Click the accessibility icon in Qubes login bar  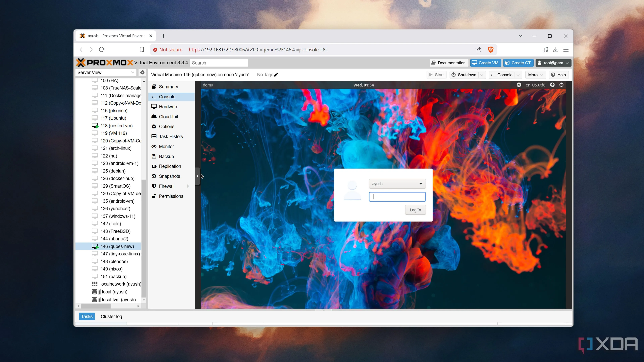pos(552,85)
